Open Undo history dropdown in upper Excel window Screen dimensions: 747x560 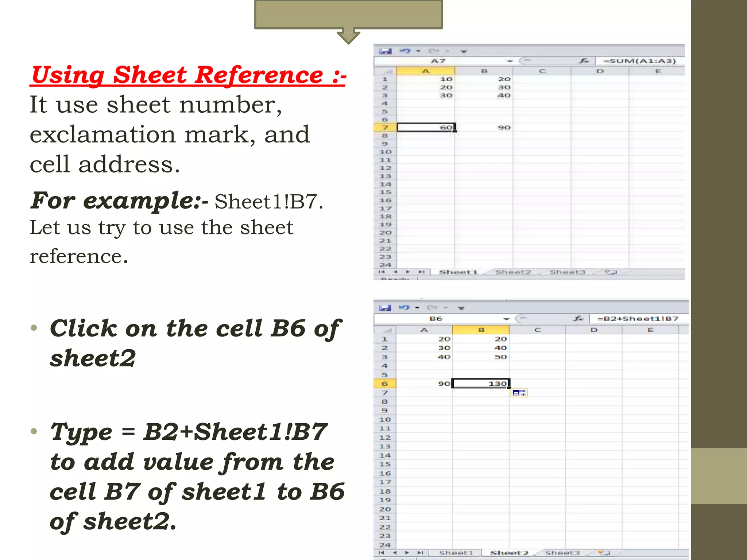418,51
